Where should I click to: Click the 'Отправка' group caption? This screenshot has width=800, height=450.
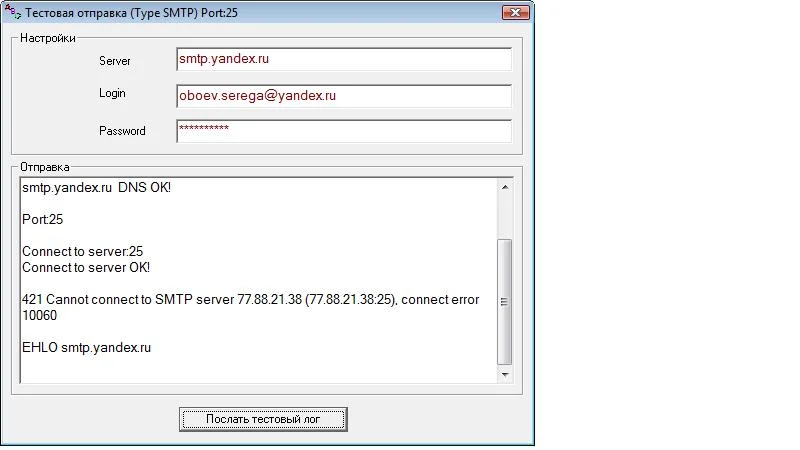[45, 167]
